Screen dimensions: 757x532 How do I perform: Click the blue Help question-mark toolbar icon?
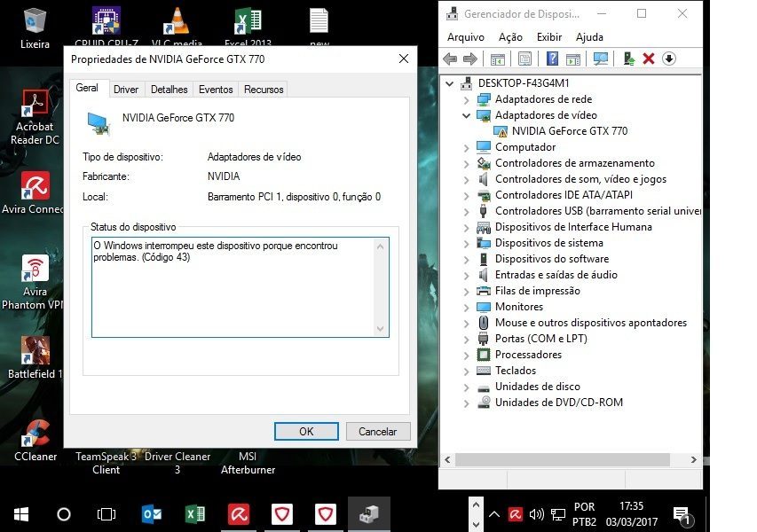[x=552, y=59]
